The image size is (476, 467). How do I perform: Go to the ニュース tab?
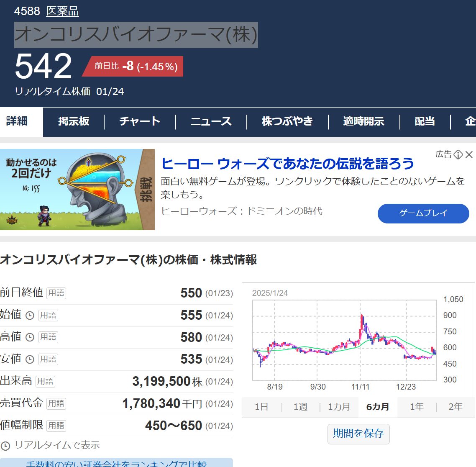(x=211, y=121)
